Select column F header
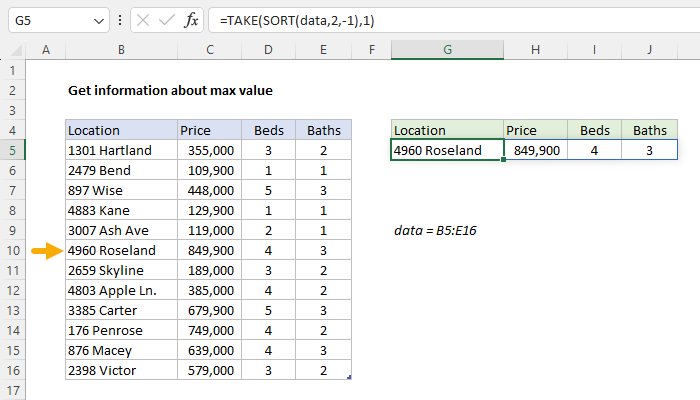700x400 pixels. click(371, 50)
